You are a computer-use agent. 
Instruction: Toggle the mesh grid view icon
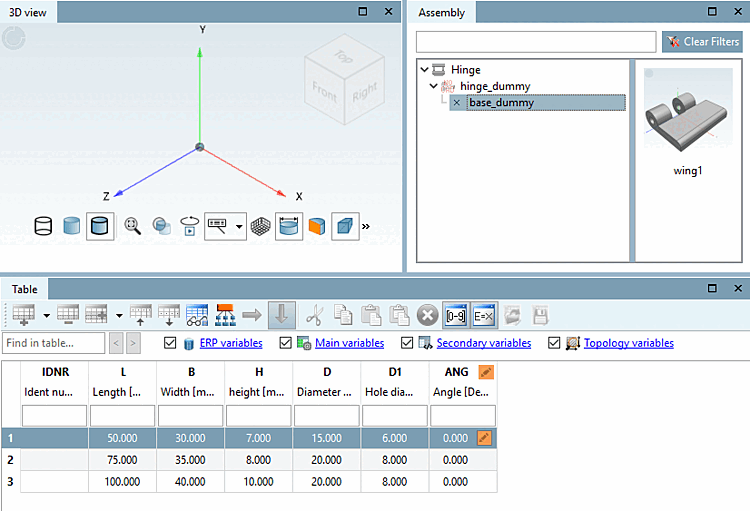(260, 226)
